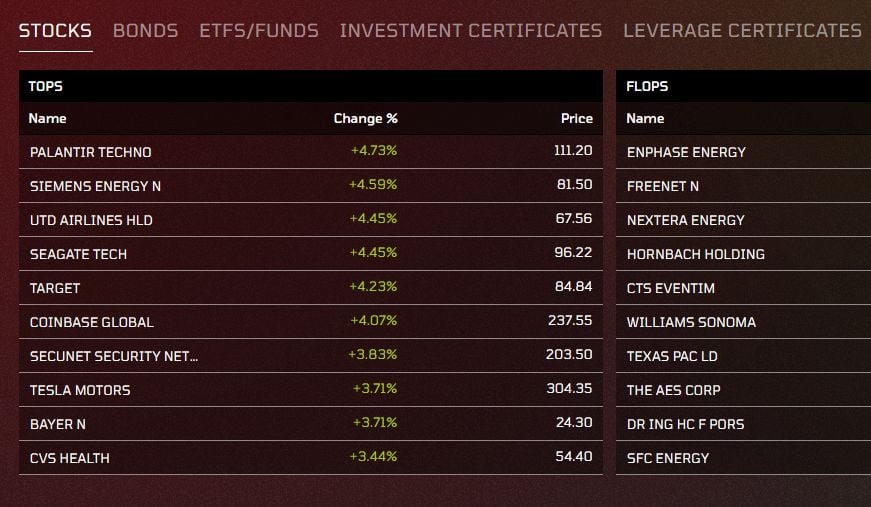
Task: Click the Price column header in Tops
Action: click(x=576, y=118)
